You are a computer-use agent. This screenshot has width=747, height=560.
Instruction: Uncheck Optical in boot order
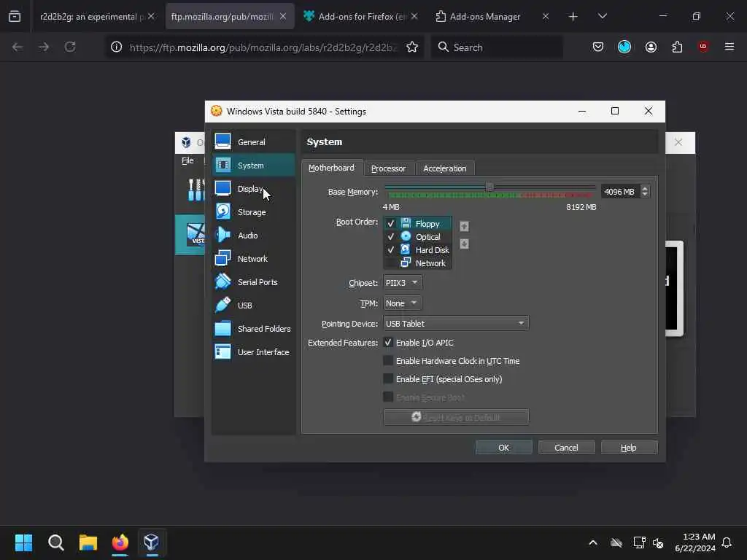point(391,237)
